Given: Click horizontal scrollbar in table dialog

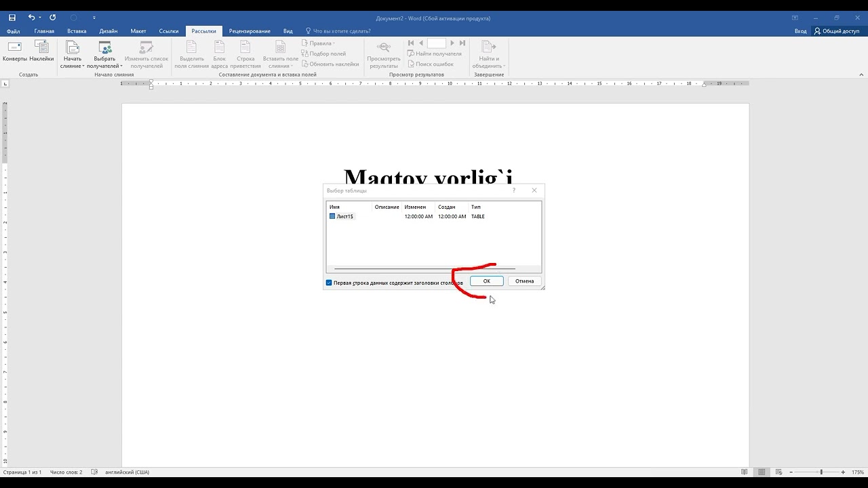Looking at the screenshot, I should 425,268.
